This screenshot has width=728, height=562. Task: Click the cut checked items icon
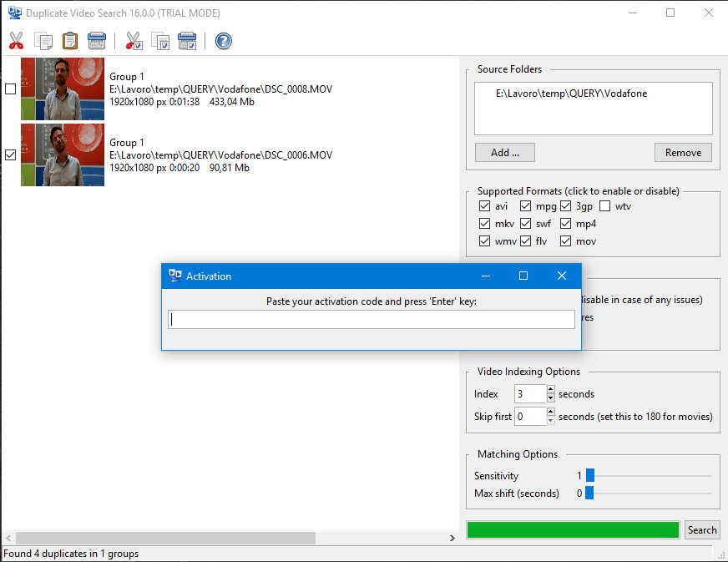(x=134, y=41)
